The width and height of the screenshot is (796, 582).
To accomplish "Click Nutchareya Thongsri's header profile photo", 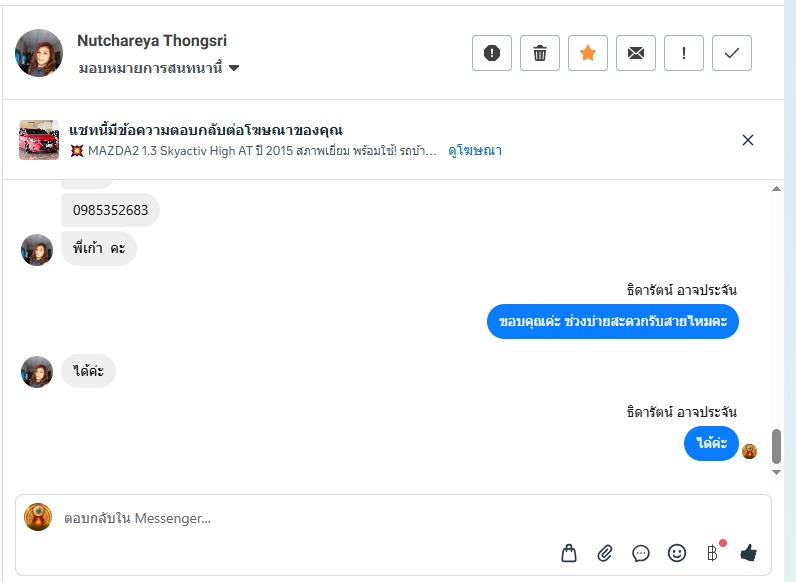I will 39,53.
